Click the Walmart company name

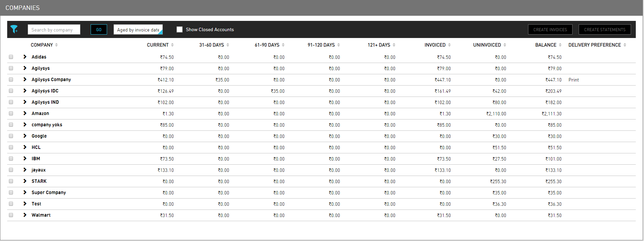(41, 215)
